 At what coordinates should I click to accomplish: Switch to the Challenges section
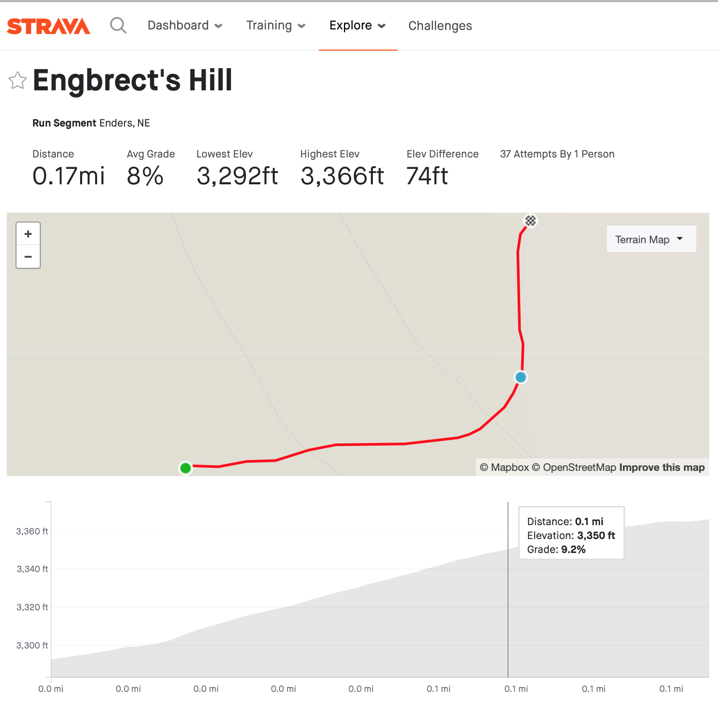[x=440, y=25]
